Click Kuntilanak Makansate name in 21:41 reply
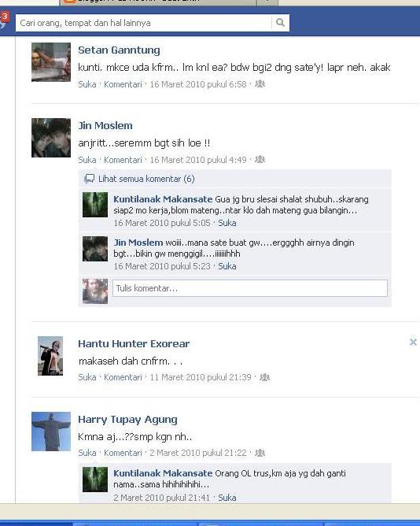 pos(163,473)
